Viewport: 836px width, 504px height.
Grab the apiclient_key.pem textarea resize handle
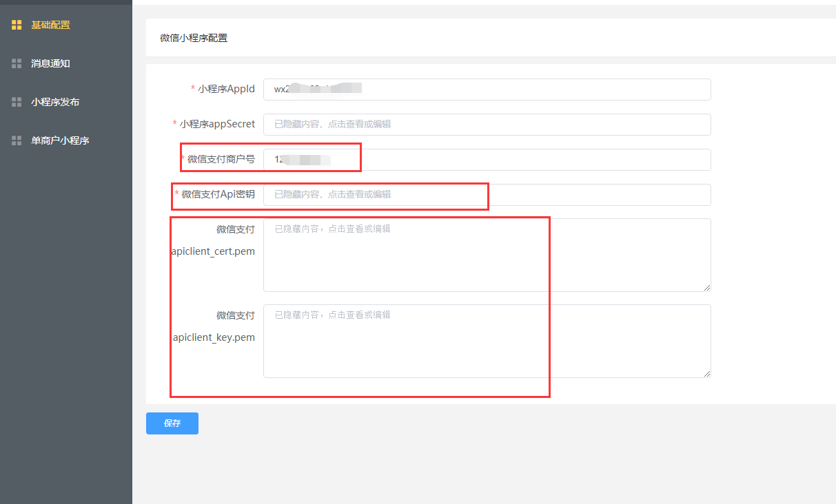click(706, 374)
